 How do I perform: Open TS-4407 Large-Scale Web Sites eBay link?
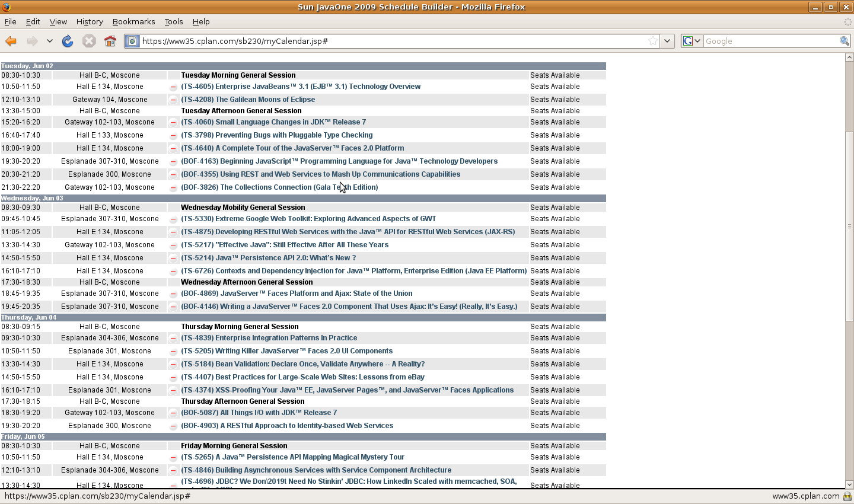pos(302,377)
